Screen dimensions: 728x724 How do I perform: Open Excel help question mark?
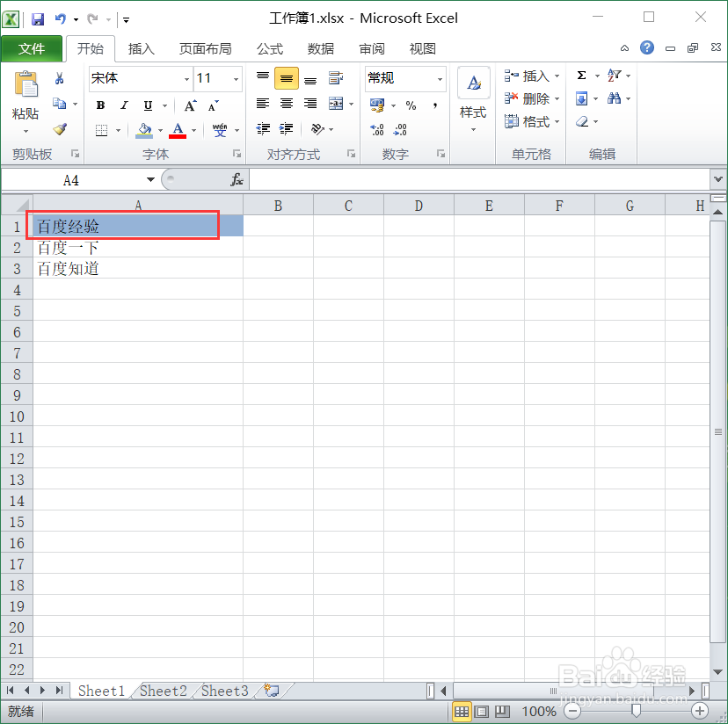click(x=647, y=47)
